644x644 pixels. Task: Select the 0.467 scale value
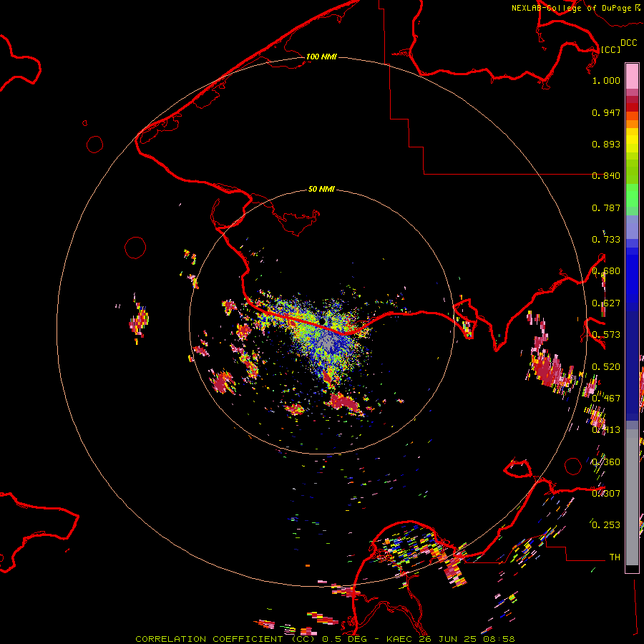click(x=606, y=399)
